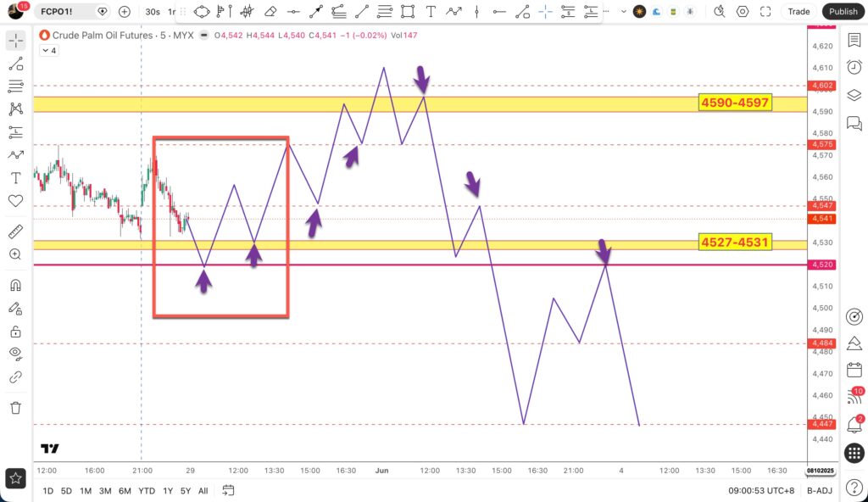Image resolution: width=868 pixels, height=502 pixels.
Task: Click the Trade button
Action: pos(798,12)
